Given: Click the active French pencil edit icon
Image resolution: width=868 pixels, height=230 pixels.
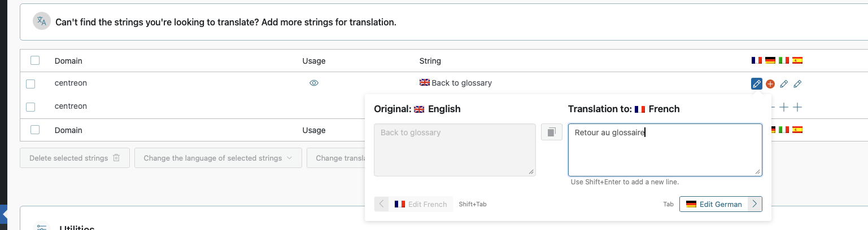Looking at the screenshot, I should point(756,84).
